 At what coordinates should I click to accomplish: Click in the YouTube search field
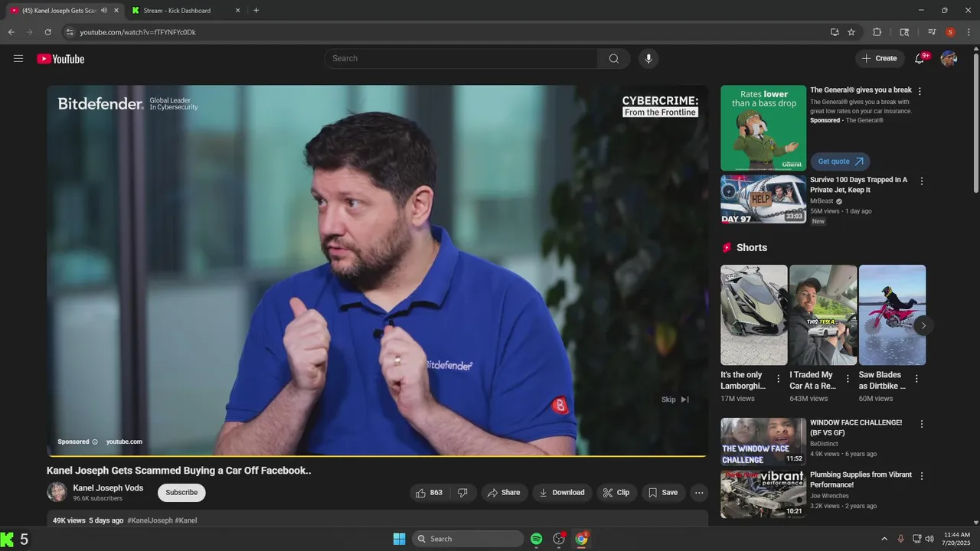[461, 59]
